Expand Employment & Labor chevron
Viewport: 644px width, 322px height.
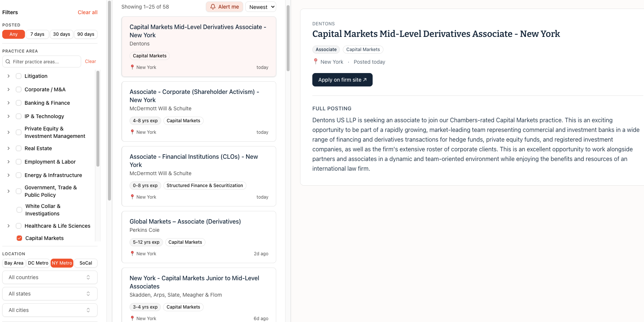[x=9, y=162]
